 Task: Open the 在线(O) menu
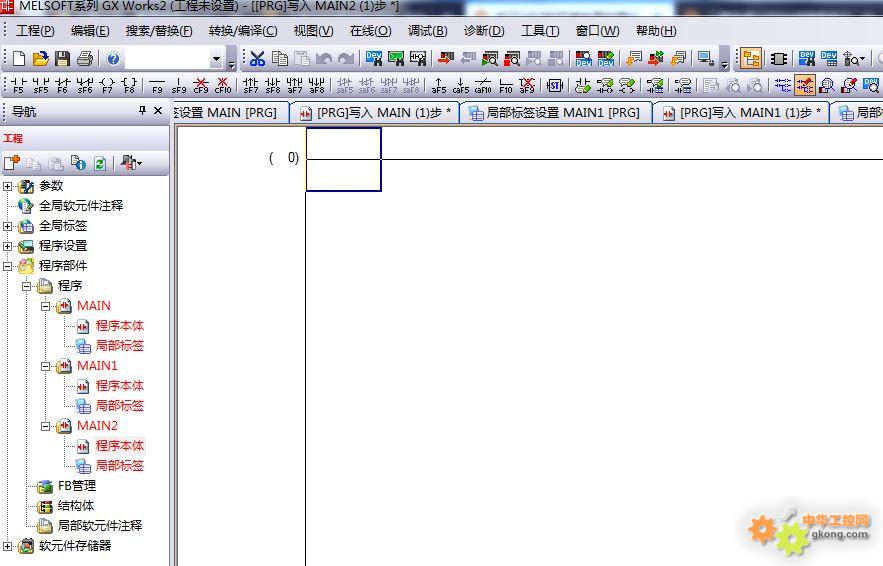[x=370, y=31]
